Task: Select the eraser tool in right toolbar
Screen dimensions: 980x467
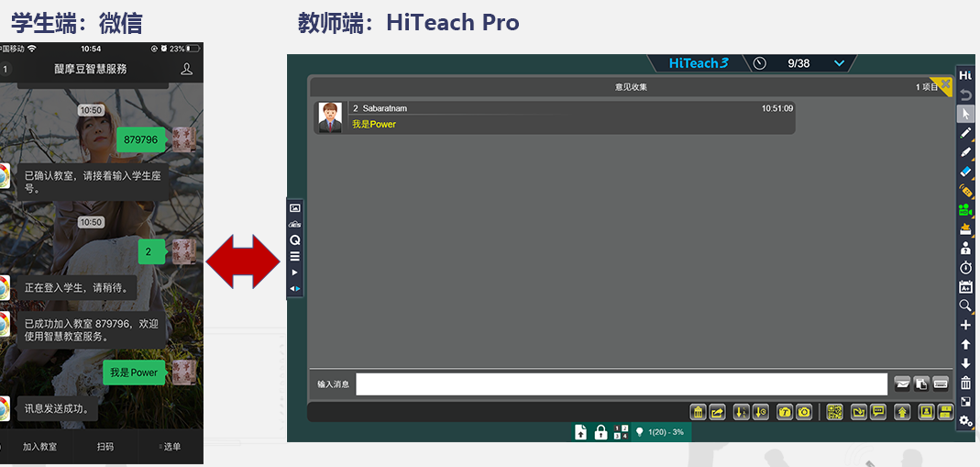Action: (965, 172)
